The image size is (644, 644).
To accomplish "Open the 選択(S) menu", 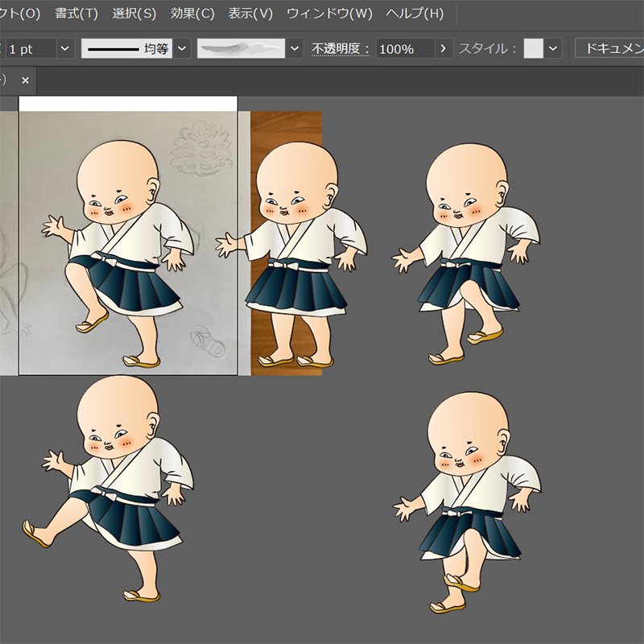I will 134,14.
